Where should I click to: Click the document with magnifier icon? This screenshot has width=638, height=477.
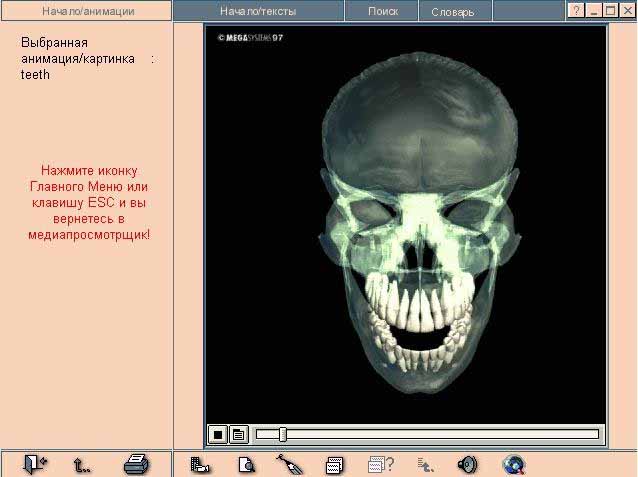(246, 464)
